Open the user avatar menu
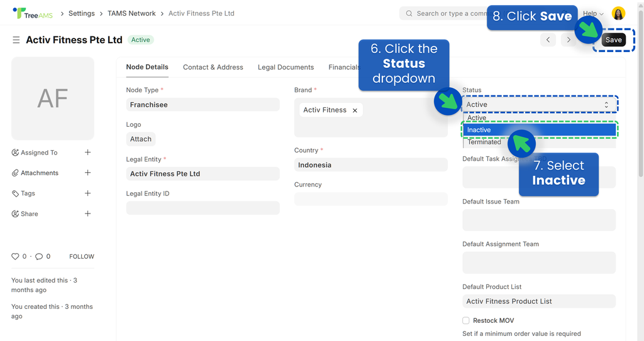 (x=618, y=14)
